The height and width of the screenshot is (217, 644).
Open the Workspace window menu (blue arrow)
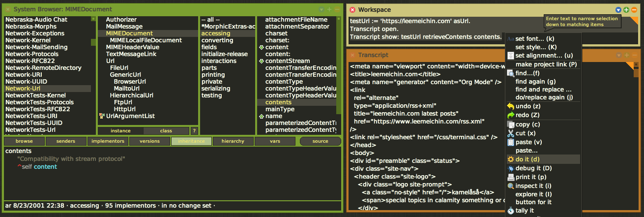click(619, 10)
